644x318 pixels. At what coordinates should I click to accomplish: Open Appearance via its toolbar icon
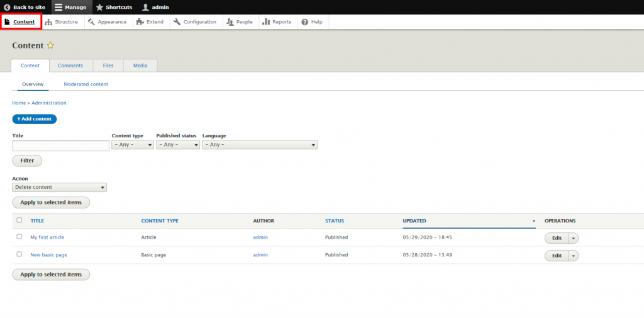92,22
